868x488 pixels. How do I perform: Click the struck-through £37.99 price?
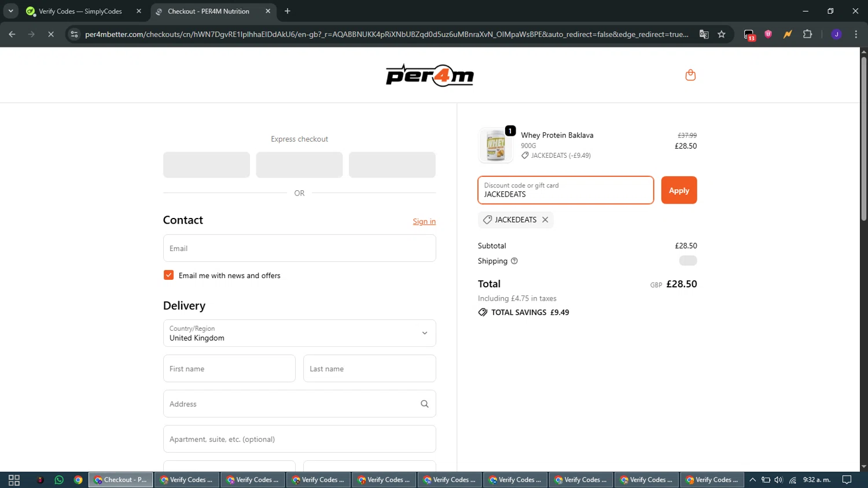pyautogui.click(x=687, y=135)
